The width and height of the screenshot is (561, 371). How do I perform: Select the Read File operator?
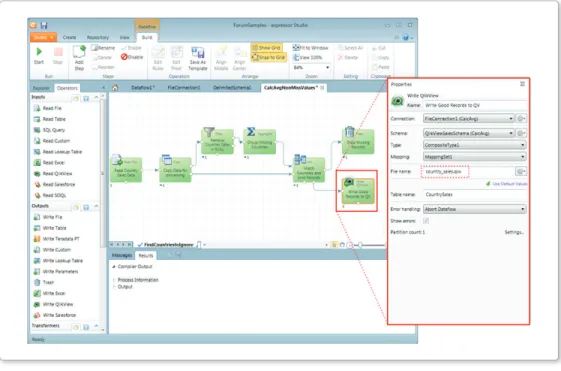click(48, 108)
